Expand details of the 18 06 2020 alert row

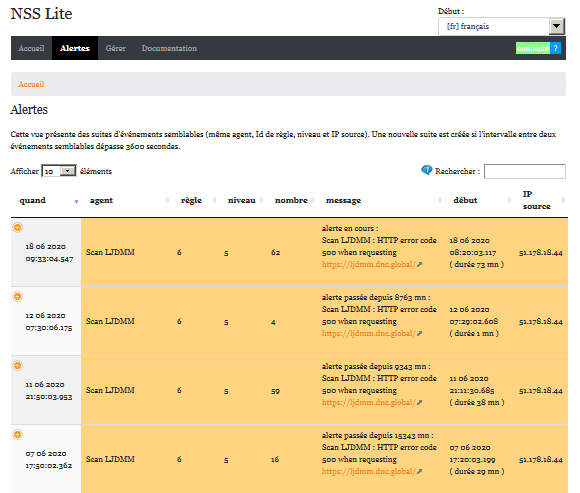pos(17,227)
